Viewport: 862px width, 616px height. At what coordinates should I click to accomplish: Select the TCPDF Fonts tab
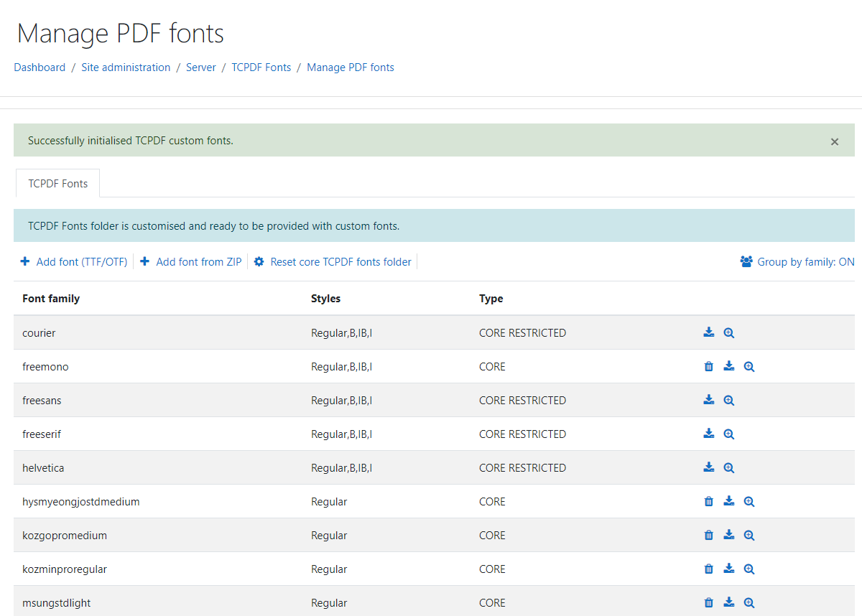(x=57, y=183)
